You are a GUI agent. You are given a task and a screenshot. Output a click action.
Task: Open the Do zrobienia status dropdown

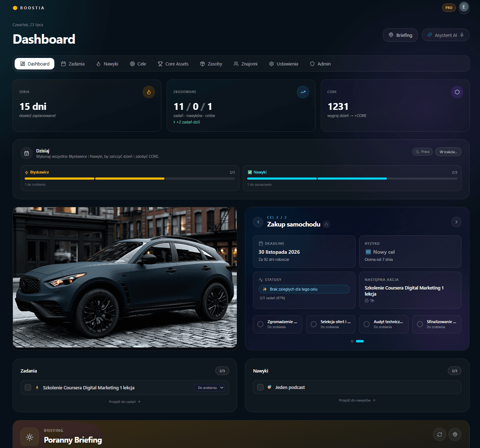(x=209, y=388)
